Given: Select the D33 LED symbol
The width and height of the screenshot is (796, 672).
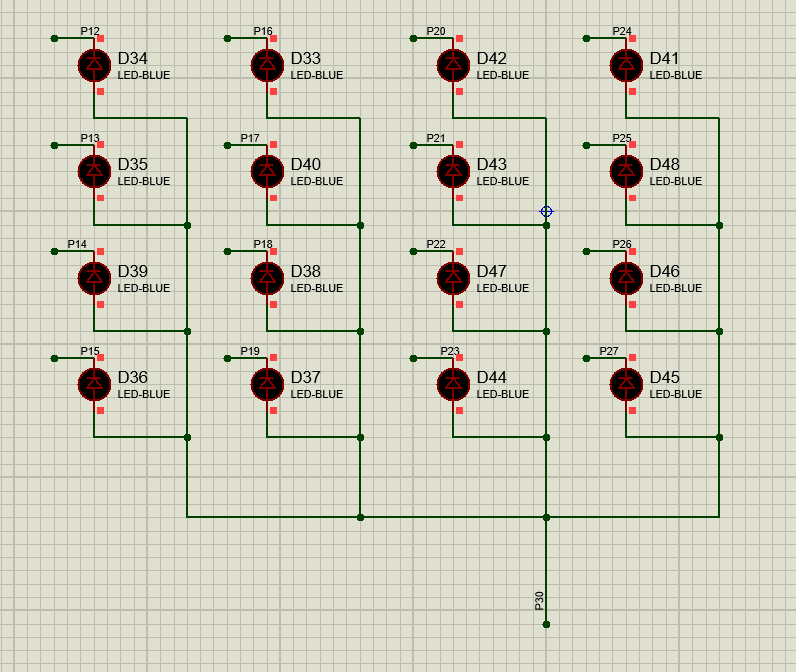Looking at the screenshot, I should pos(268,65).
